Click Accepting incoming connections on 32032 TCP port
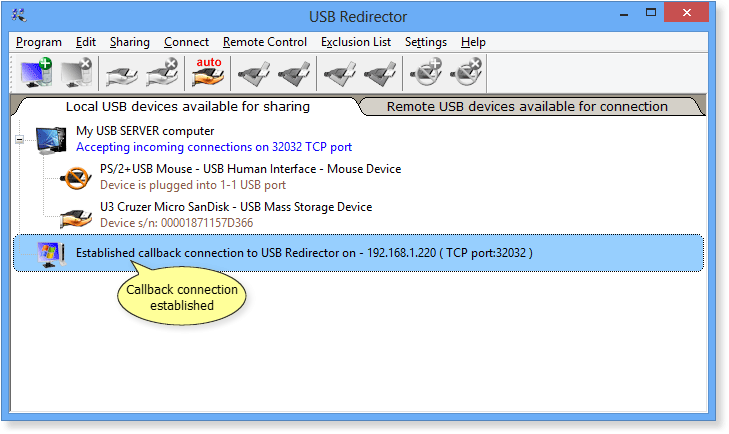 click(x=214, y=147)
